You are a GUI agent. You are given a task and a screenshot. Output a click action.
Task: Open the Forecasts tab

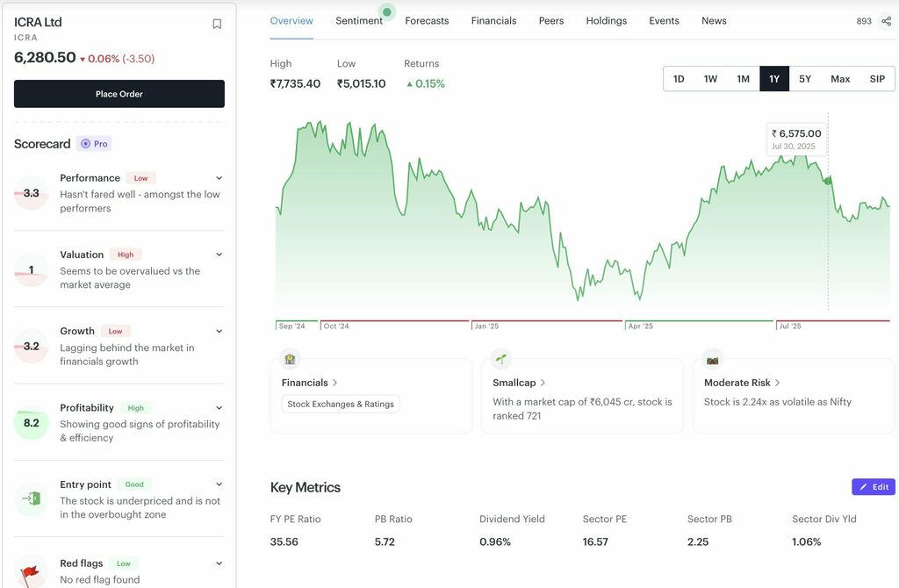coord(427,21)
